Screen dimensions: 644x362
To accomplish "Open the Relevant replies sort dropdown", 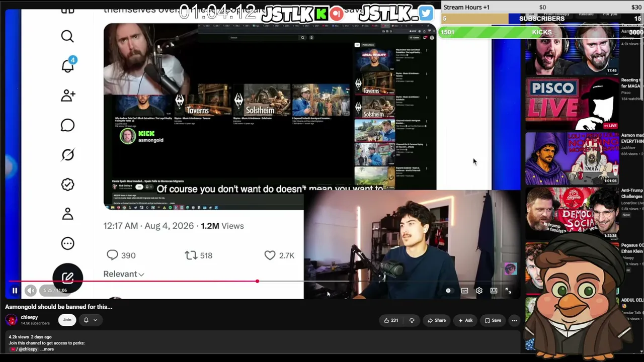I will 124,274.
